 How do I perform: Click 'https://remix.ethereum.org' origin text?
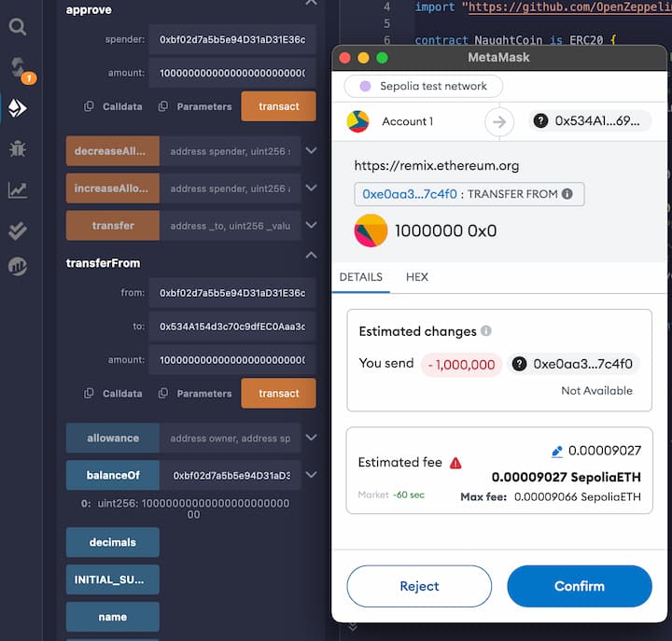click(436, 166)
